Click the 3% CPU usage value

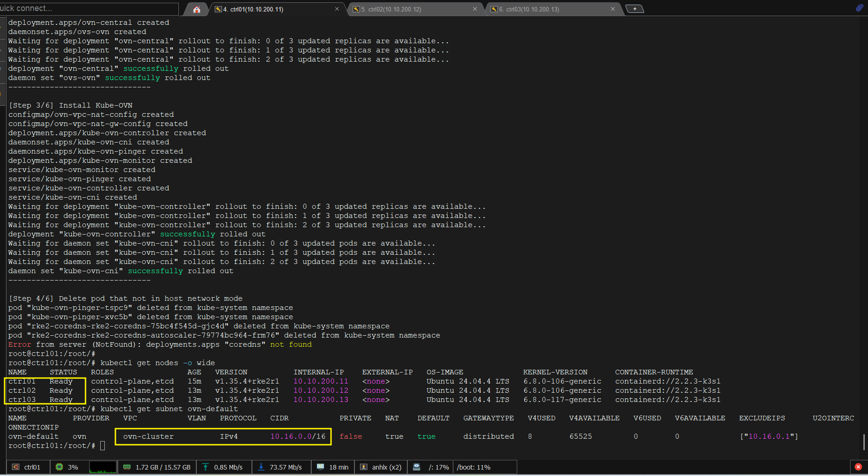pyautogui.click(x=73, y=467)
